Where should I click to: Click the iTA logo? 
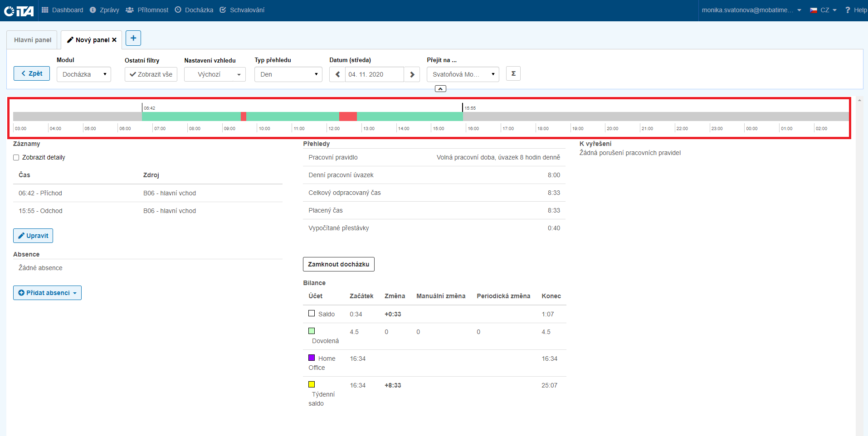[19, 10]
